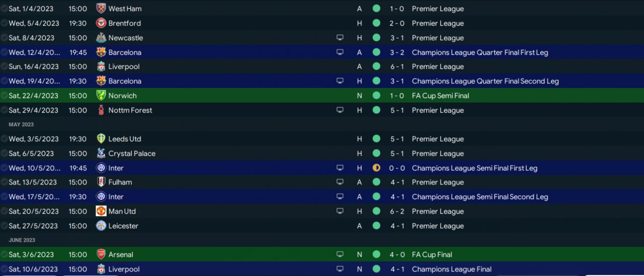
Task: Open the Crystal Palace team link
Action: click(x=132, y=153)
